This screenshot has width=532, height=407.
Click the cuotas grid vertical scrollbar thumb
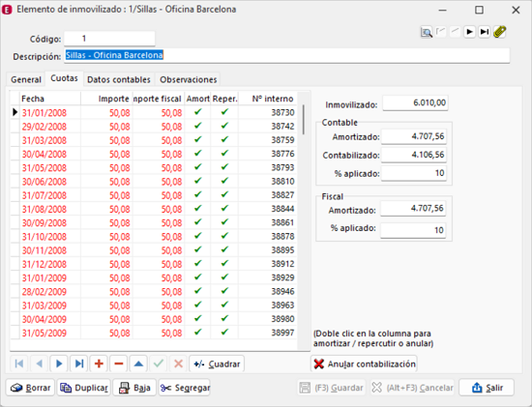coord(304,119)
